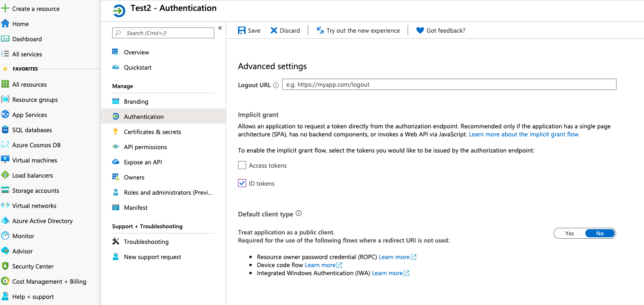Click the Logout URL input field

coord(449,85)
